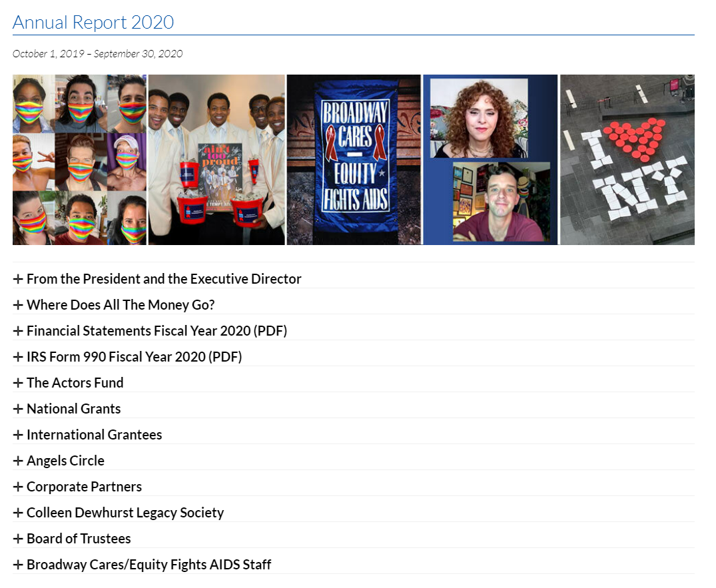Screen dimensions: 716x588
Task: Click the rainbow masks collage photo
Action: (x=79, y=160)
